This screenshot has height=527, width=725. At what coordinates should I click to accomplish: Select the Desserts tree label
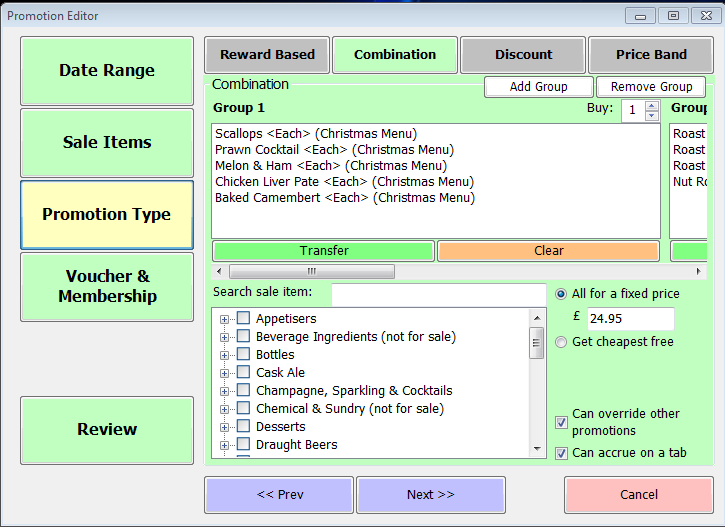[x=281, y=427]
